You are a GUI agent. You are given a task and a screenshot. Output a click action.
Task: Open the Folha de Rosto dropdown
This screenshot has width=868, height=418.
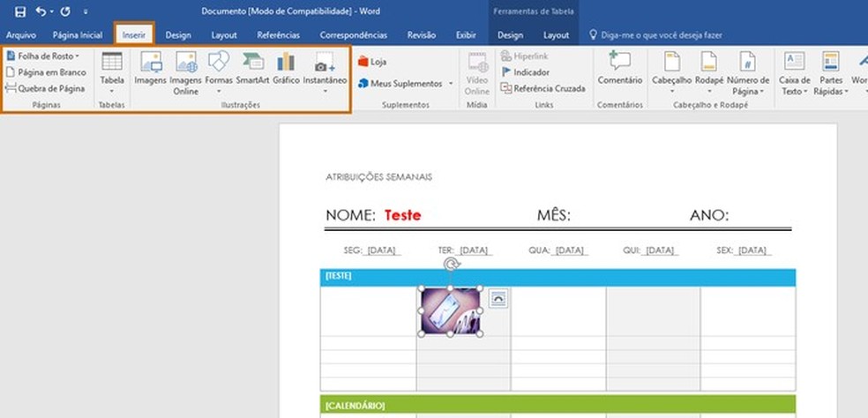point(42,56)
